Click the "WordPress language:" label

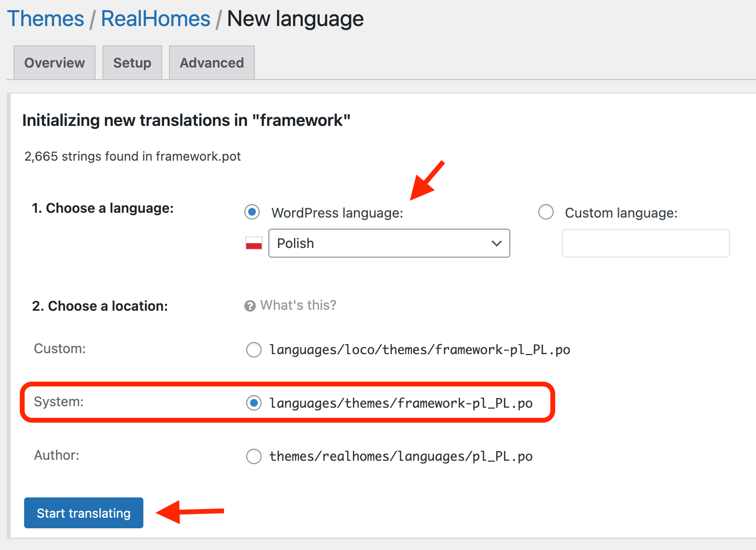337,213
